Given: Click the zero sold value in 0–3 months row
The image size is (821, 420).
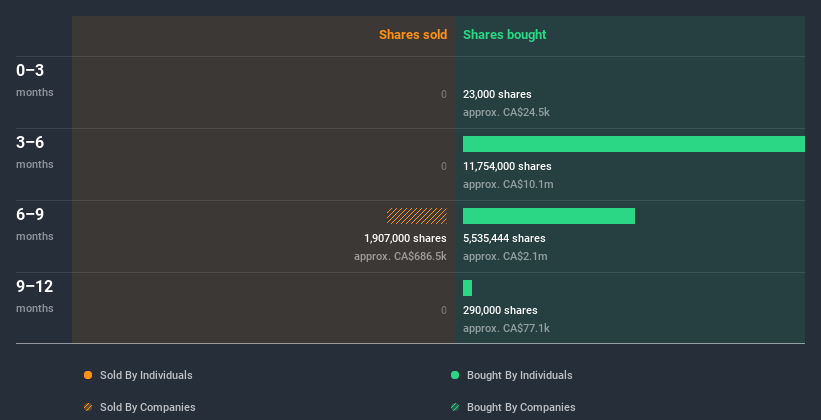Looking at the screenshot, I should point(444,94).
